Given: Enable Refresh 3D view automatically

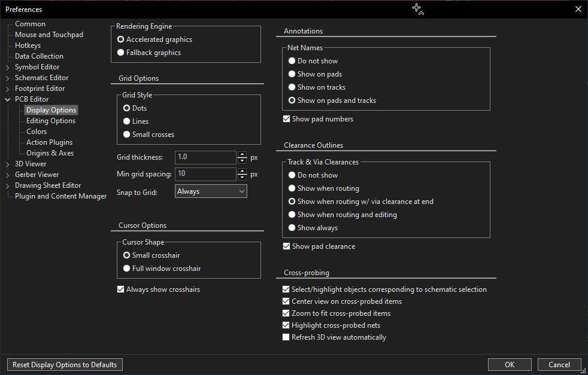Looking at the screenshot, I should [x=286, y=337].
